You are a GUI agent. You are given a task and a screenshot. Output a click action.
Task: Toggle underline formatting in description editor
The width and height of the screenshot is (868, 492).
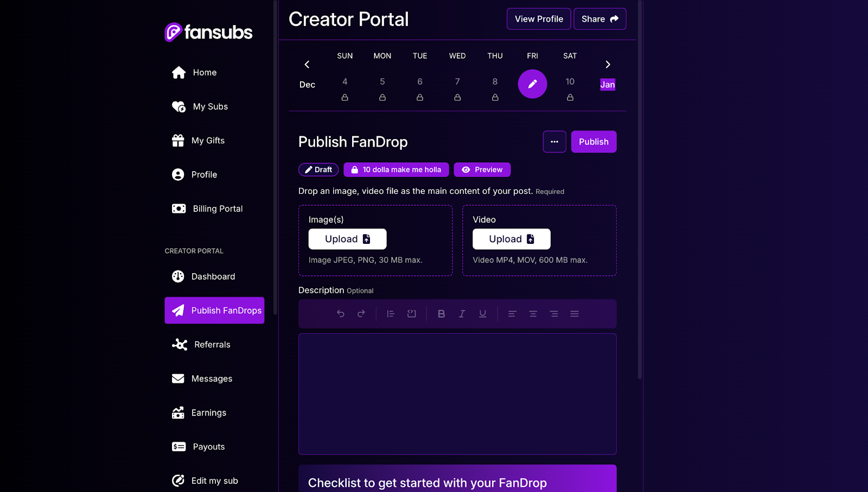click(482, 313)
